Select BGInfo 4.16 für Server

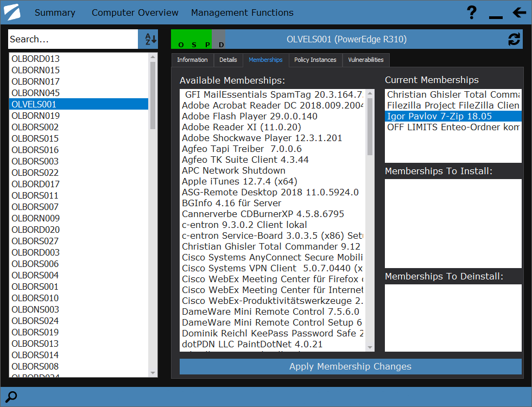point(273,203)
